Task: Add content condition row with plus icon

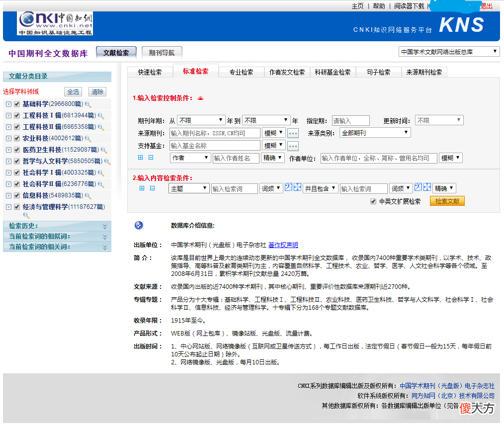Action: click(x=142, y=188)
